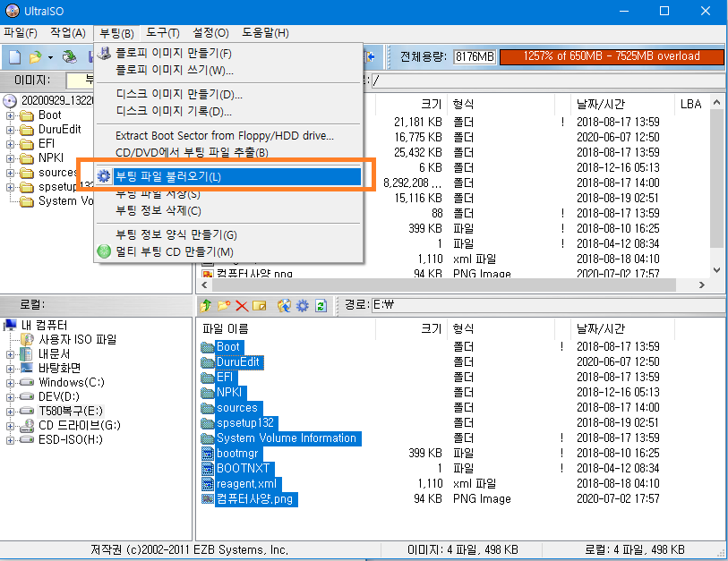
Task: Click the Refresh icon in local toolbar
Action: [x=321, y=305]
